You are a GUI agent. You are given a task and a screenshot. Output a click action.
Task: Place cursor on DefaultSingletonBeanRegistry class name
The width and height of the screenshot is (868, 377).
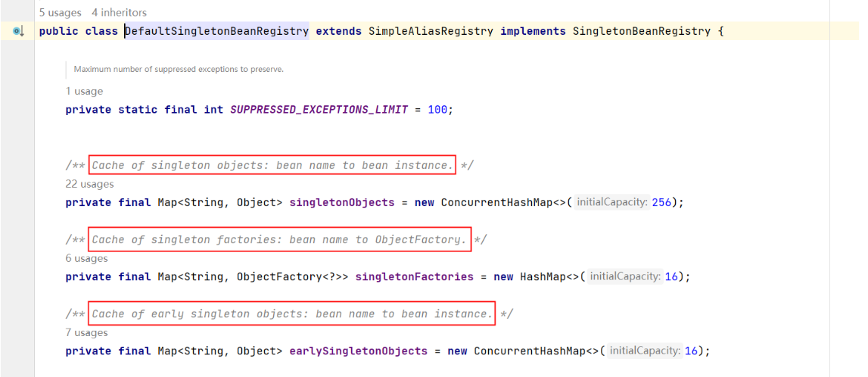tap(216, 31)
